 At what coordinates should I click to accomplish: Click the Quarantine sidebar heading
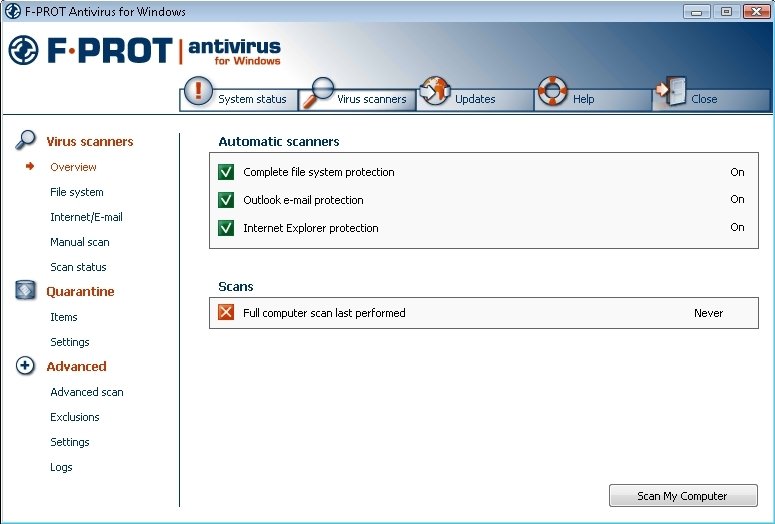pos(80,292)
